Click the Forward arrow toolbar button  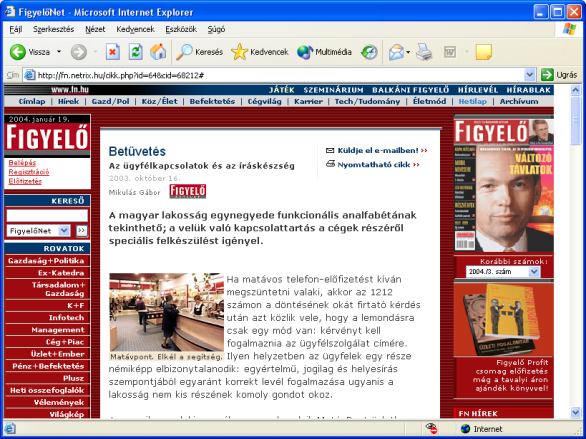[78, 52]
